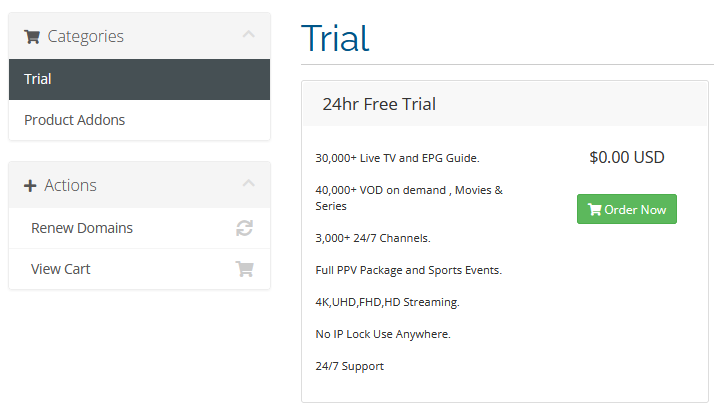Click the Categories panel header text

[x=86, y=36]
